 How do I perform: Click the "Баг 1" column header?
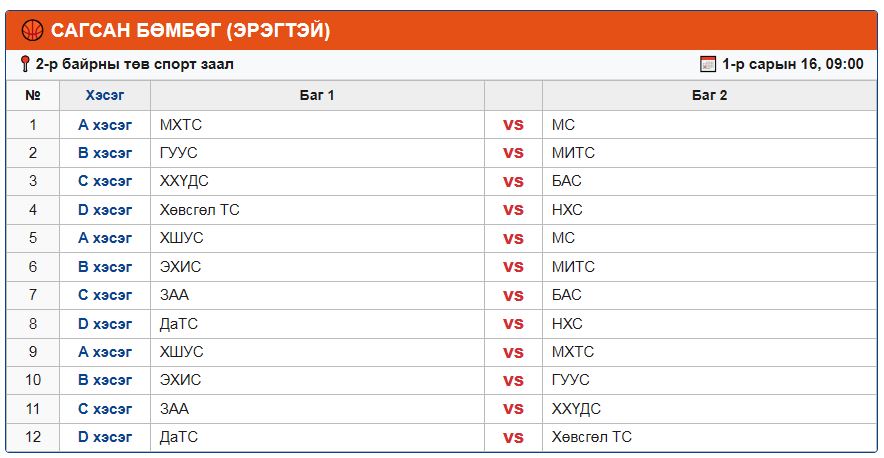[317, 96]
